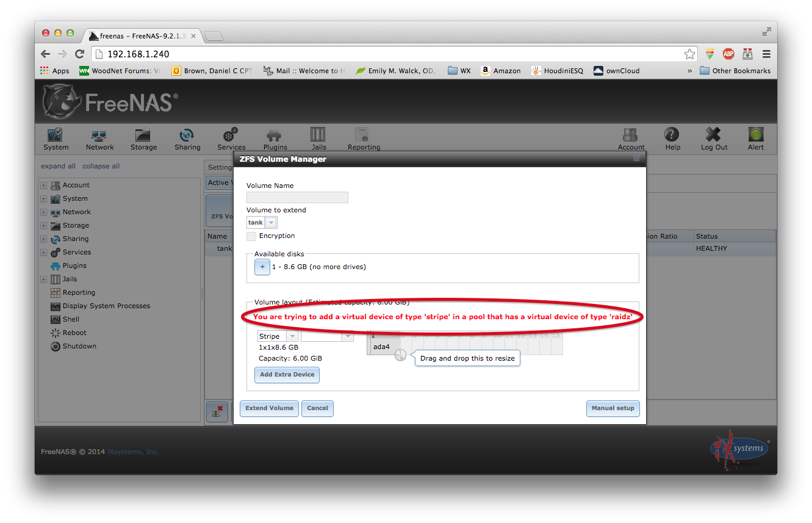Viewport: 812px width, 523px height.
Task: Click the Add Extra Device button
Action: click(x=287, y=375)
